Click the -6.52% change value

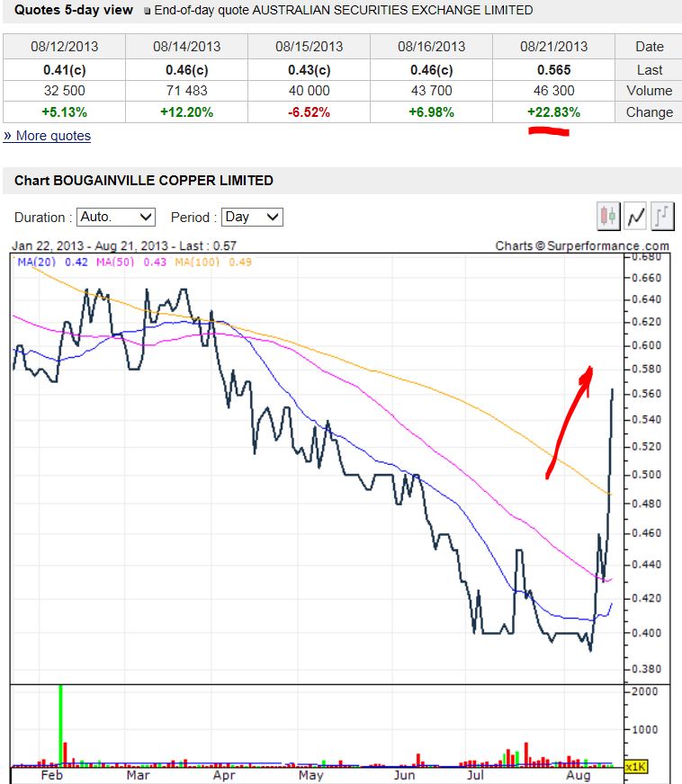pos(310,112)
